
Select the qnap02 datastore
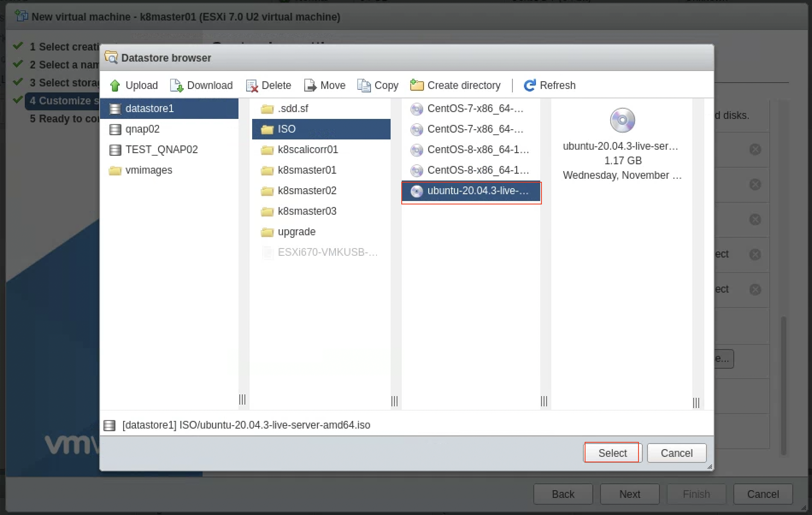[x=169, y=129]
